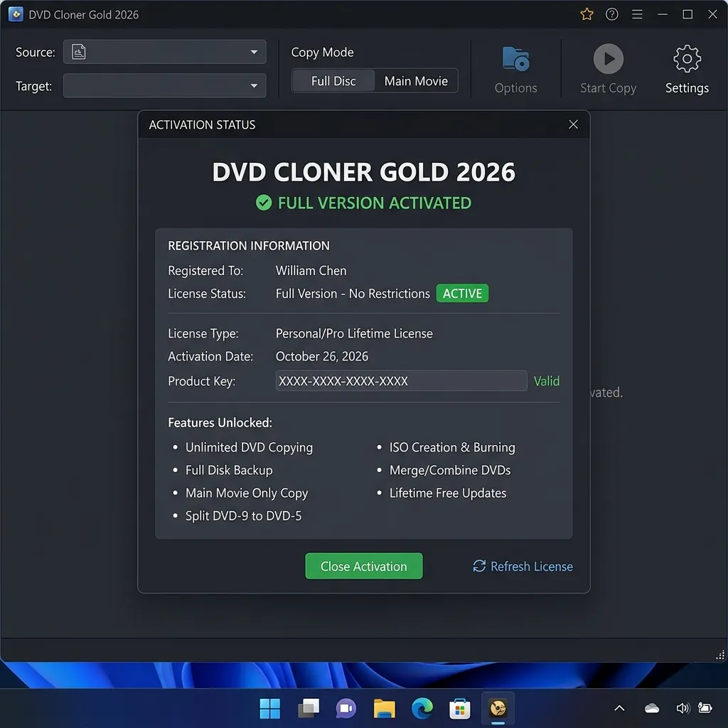
Task: Click the volume speaker tray icon
Action: [683, 708]
